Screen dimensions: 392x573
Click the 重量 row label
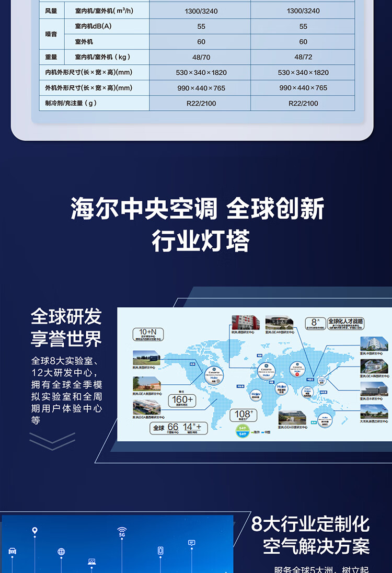[x=51, y=57]
